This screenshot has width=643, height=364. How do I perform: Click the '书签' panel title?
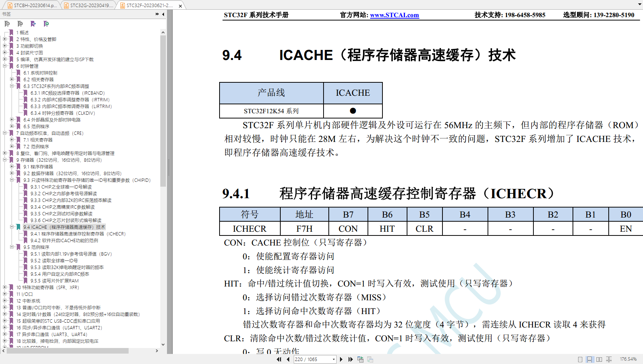(6, 14)
